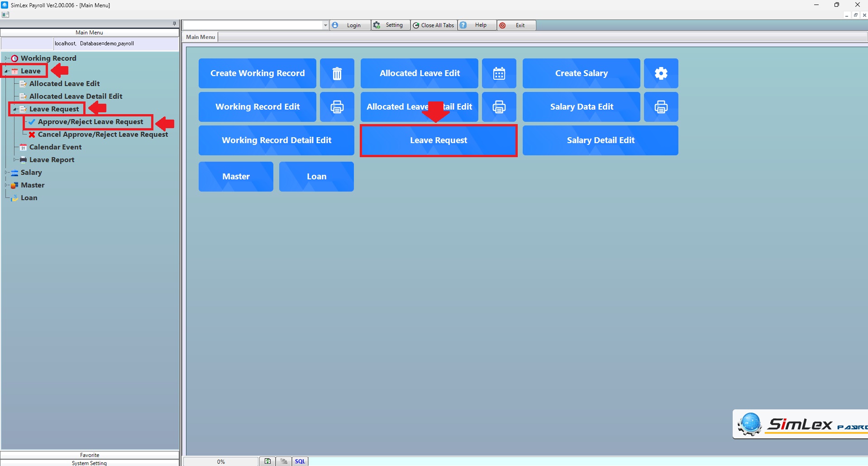The image size is (868, 466).
Task: Click the Leave Request blue button
Action: click(438, 140)
